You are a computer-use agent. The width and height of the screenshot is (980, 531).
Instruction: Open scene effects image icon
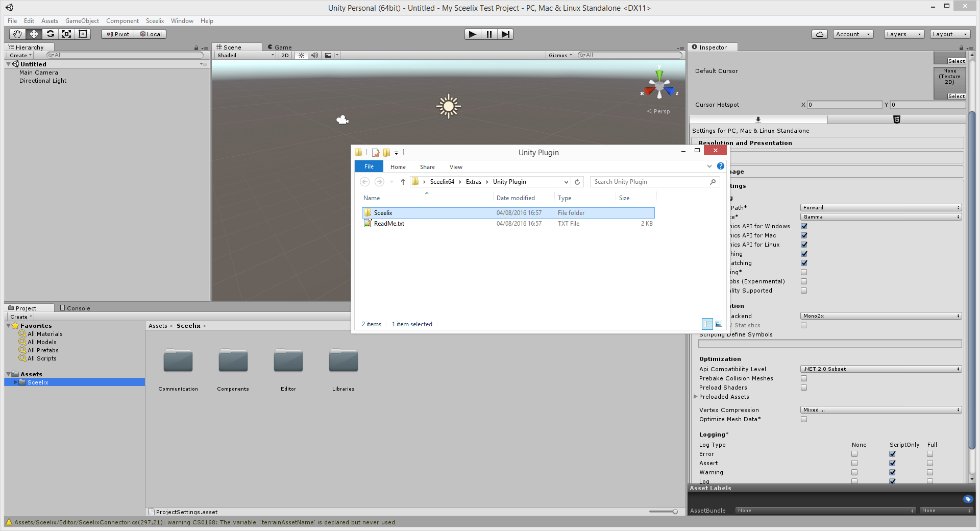pyautogui.click(x=328, y=55)
